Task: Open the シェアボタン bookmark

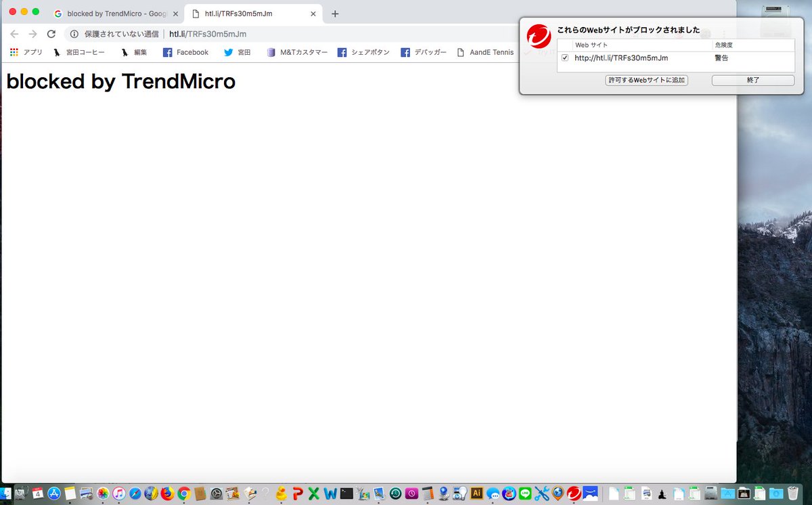Action: [363, 52]
